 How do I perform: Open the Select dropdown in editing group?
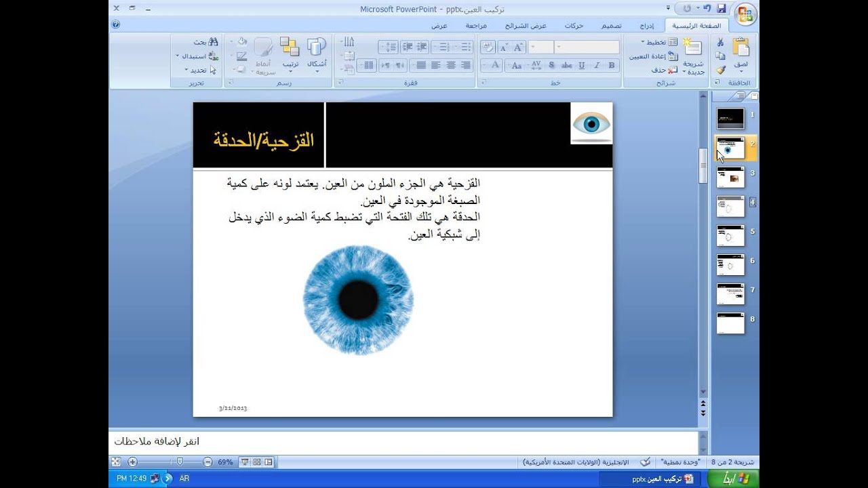pos(201,70)
